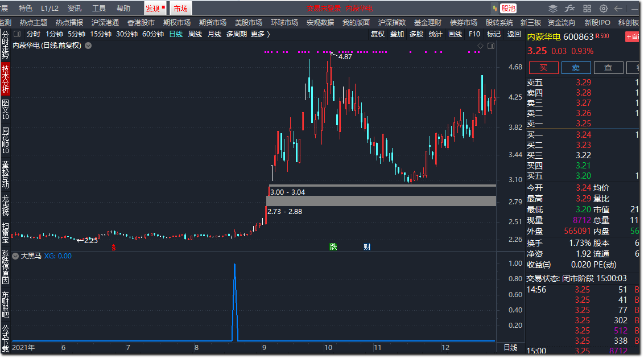Open the 东财股吧 sidebar tab
This screenshot has height=358, width=644.
tap(5, 305)
